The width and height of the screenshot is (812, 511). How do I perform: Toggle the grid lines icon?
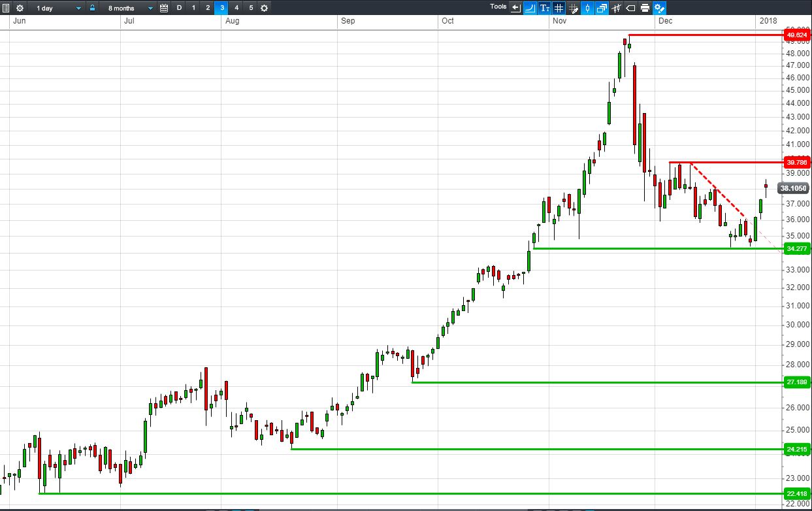559,8
